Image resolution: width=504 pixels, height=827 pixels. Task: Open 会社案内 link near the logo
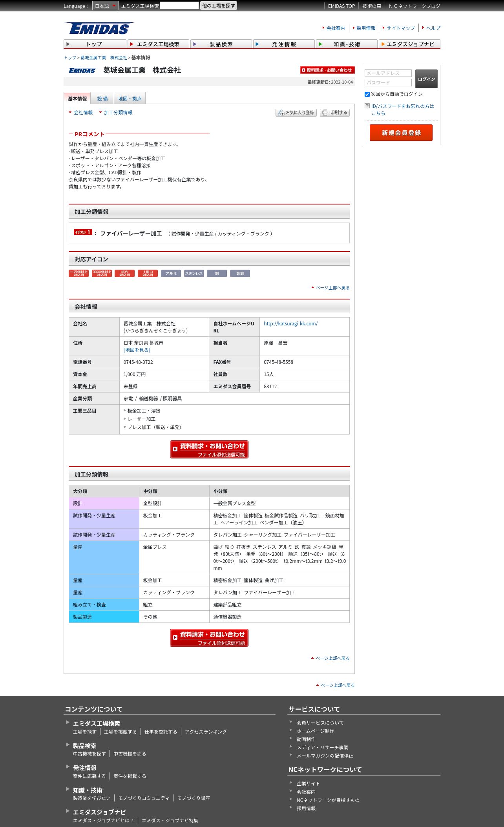click(x=336, y=28)
